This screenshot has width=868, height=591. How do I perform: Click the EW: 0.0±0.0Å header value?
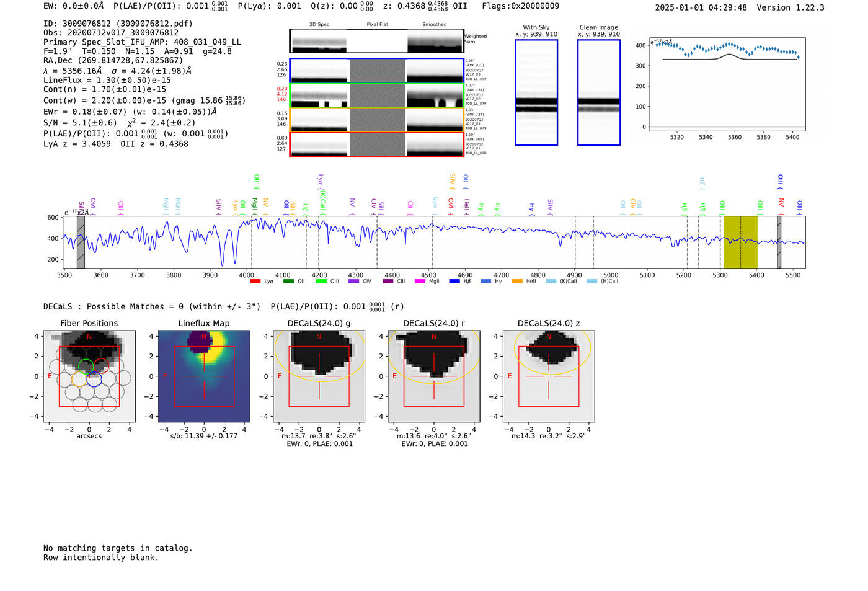(x=74, y=6)
